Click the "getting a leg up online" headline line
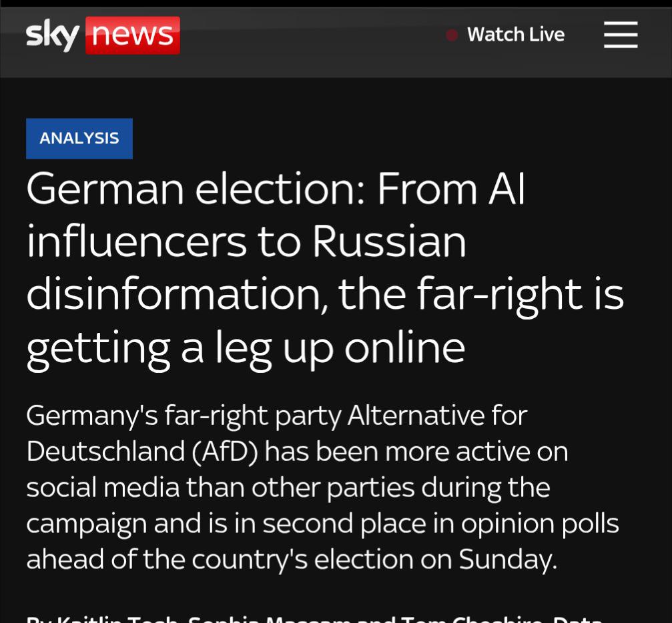Screen dimensions: 672x623 [x=246, y=348]
